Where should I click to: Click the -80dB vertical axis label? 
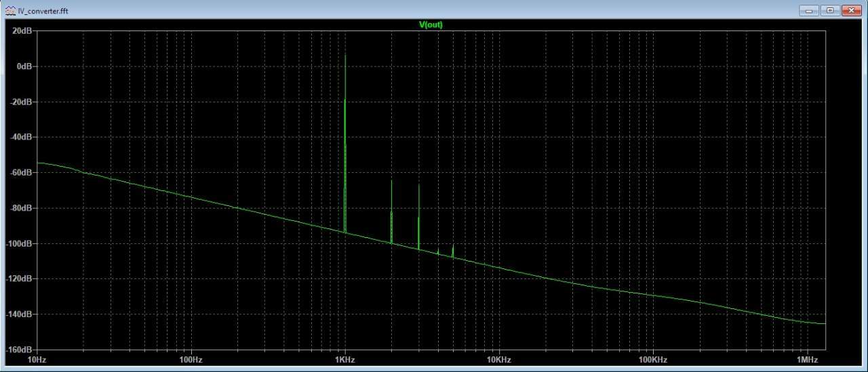click(22, 208)
